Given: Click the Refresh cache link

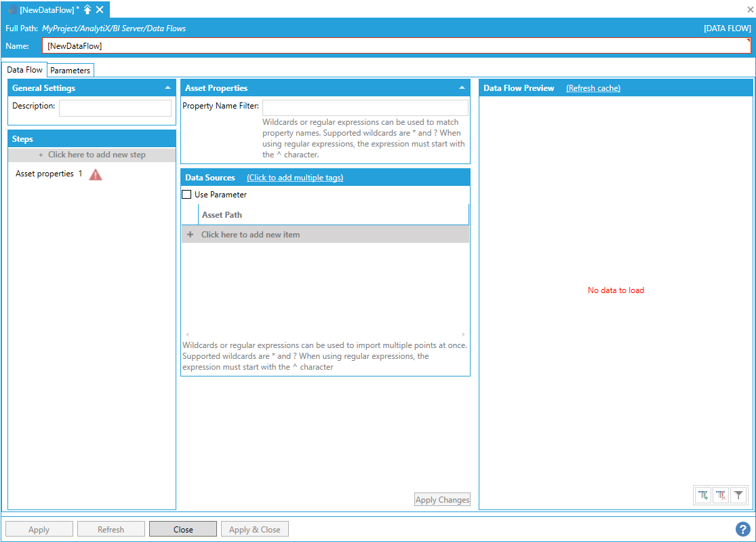Looking at the screenshot, I should pos(593,88).
